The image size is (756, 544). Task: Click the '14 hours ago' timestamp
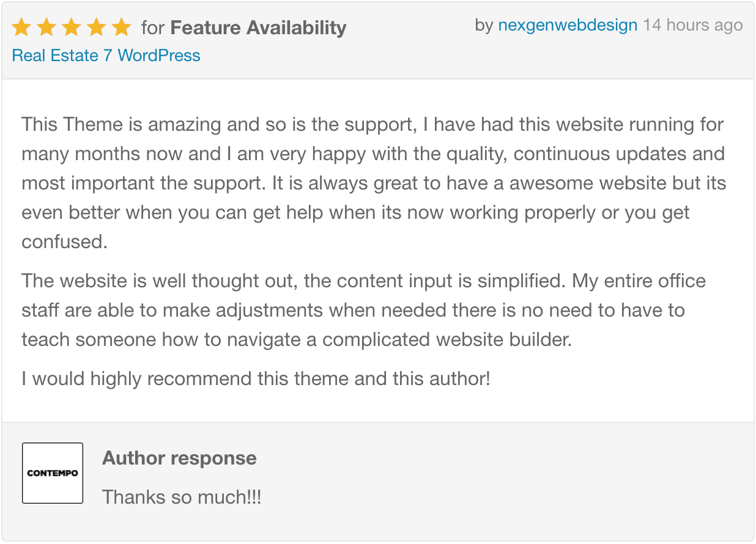[692, 26]
